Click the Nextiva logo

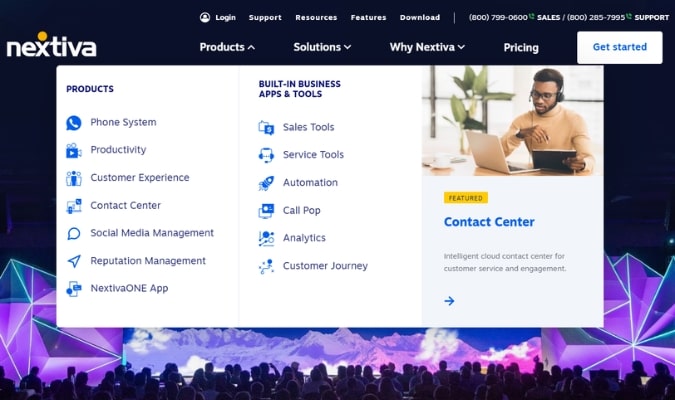pos(52,44)
